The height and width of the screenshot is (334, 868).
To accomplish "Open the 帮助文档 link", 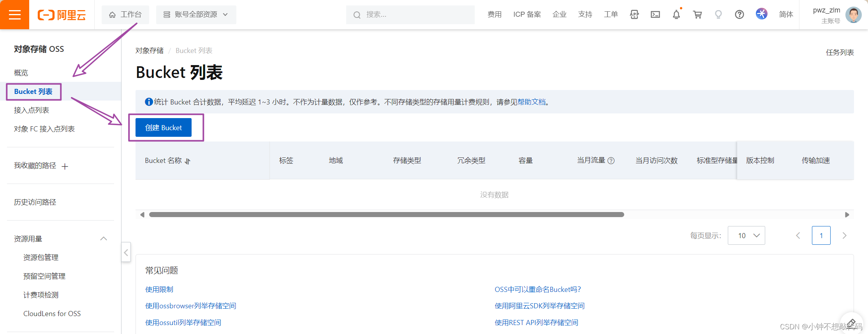I will pos(532,102).
